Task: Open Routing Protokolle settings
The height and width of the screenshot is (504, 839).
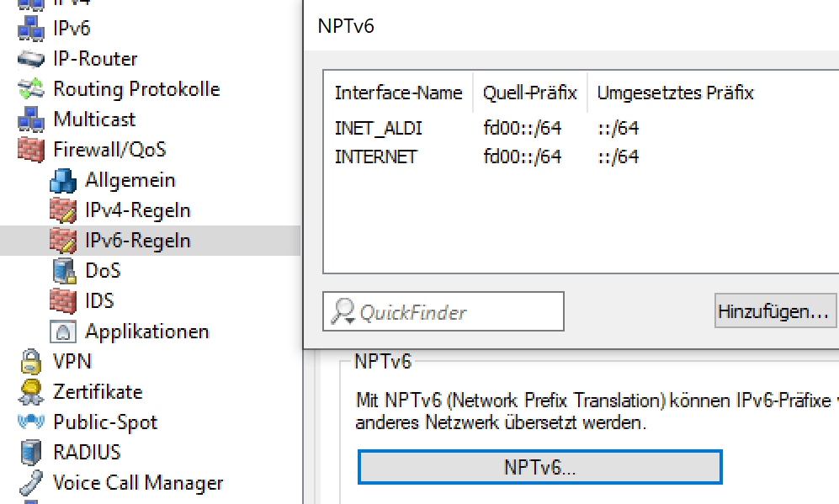Action: point(30,88)
